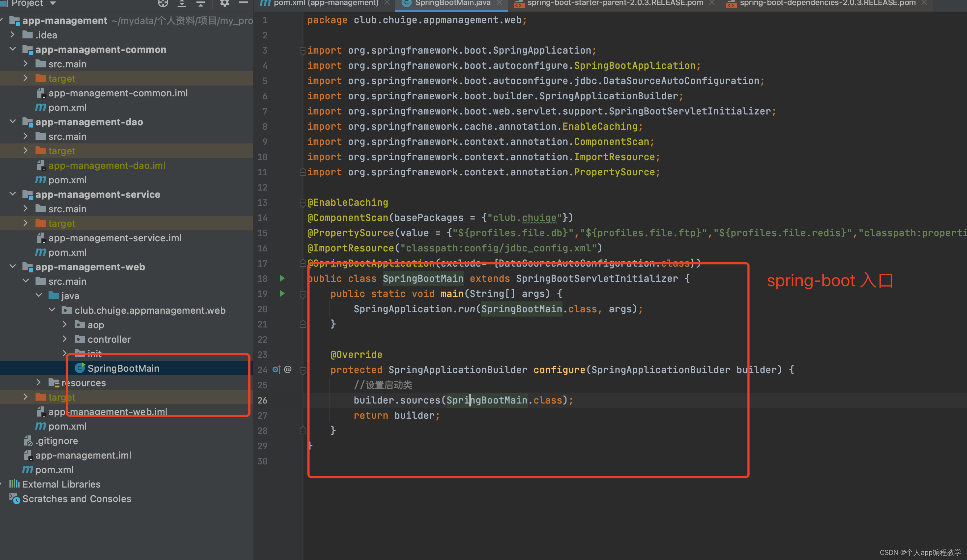Open the pom.xml app-management tab
Screen dimensions: 967x560
pos(319,3)
